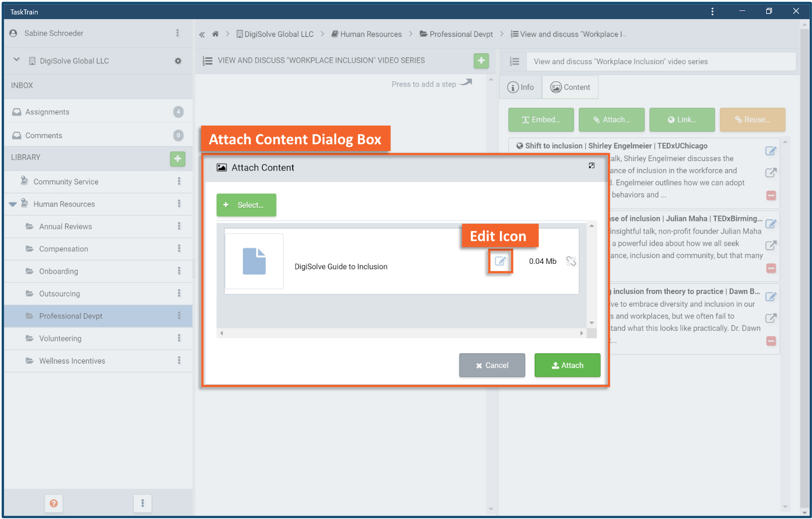
Task: Edit the Julian Maha content item
Action: point(771,224)
